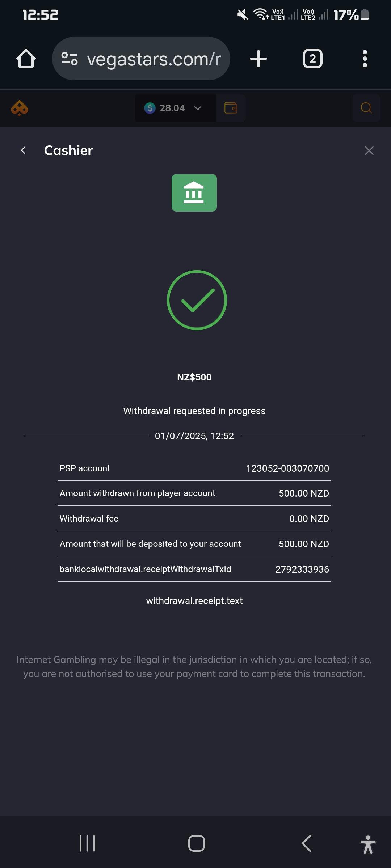Tap the withdrawal transaction ID 2792333936
This screenshot has width=391, height=868.
(302, 569)
